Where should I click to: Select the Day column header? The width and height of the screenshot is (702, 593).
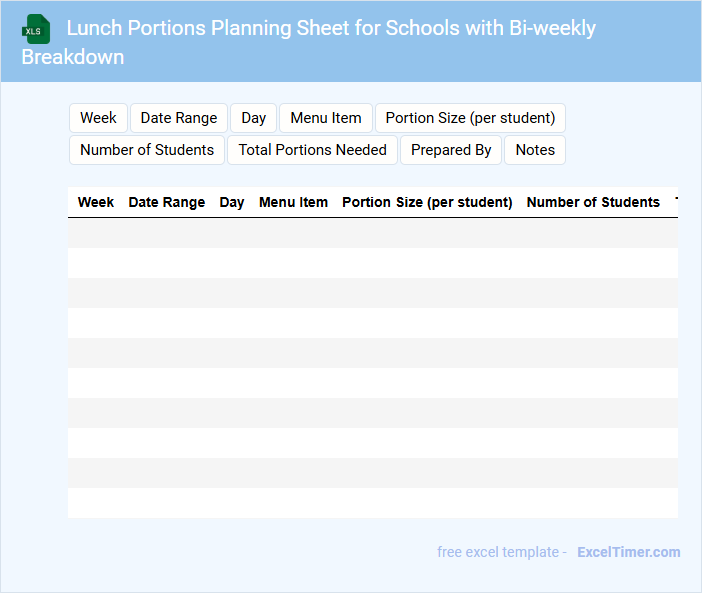click(232, 202)
